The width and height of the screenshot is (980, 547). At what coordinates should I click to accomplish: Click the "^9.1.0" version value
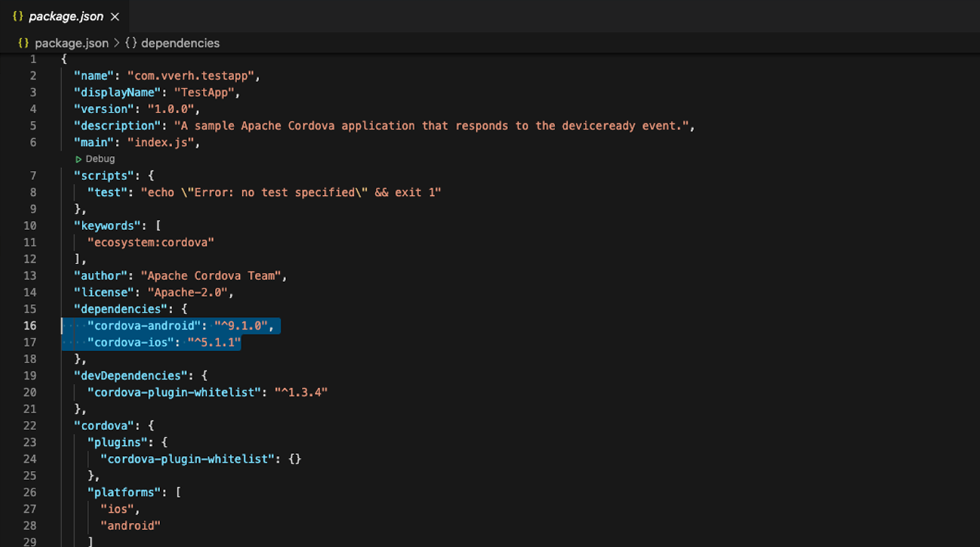241,325
